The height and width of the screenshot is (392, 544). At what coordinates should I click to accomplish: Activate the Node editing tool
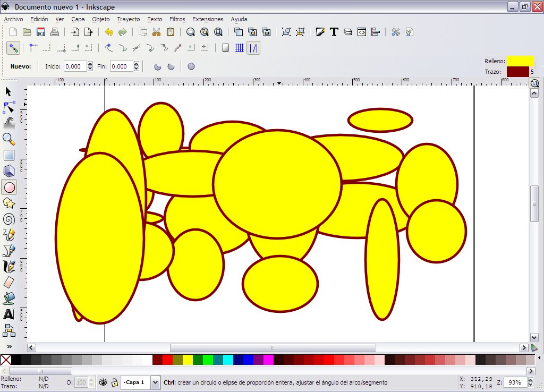point(8,107)
